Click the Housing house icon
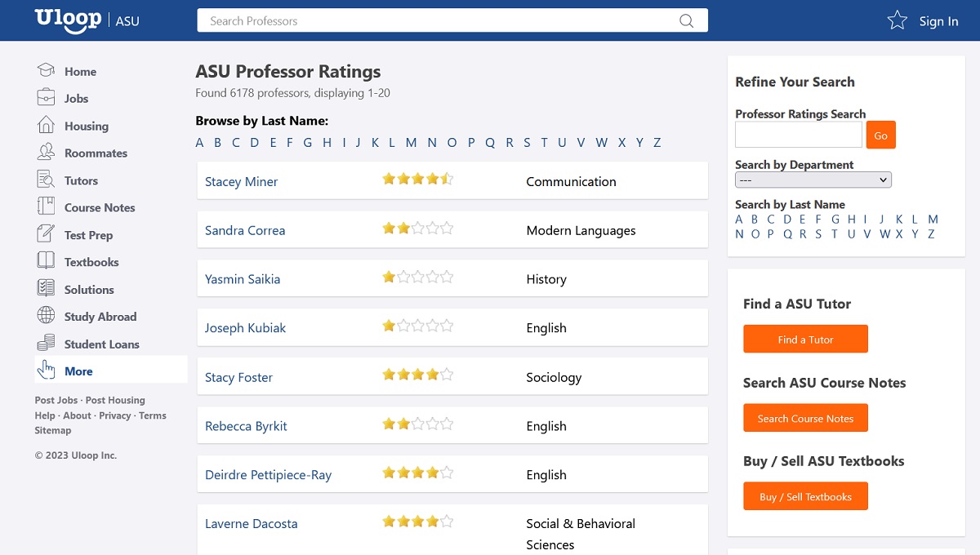The height and width of the screenshot is (555, 980). click(x=45, y=126)
